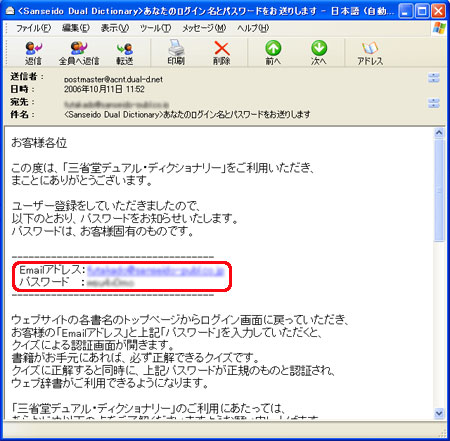This screenshot has width=450, height=441.
Task: Click the パスワード label in the body
Action: tap(44, 282)
